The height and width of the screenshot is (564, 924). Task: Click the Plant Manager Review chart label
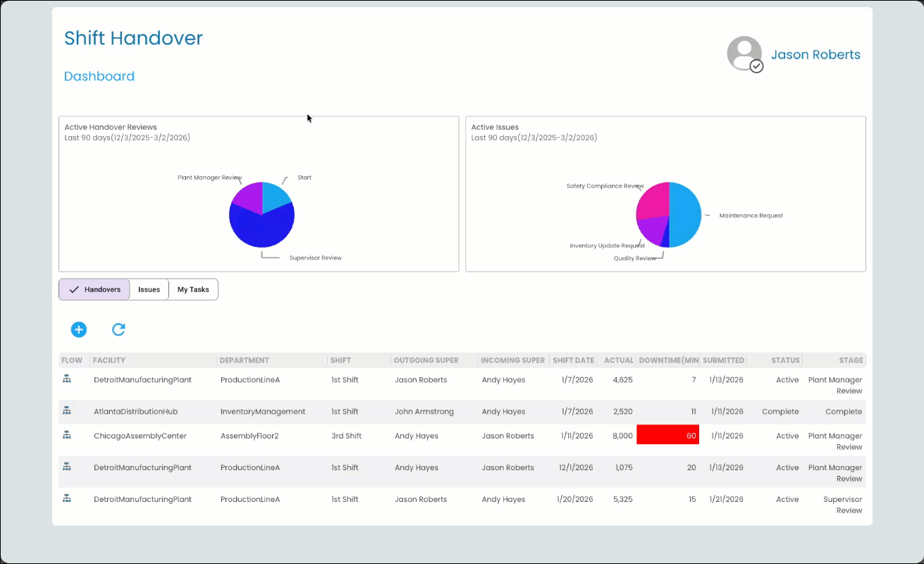click(x=210, y=178)
